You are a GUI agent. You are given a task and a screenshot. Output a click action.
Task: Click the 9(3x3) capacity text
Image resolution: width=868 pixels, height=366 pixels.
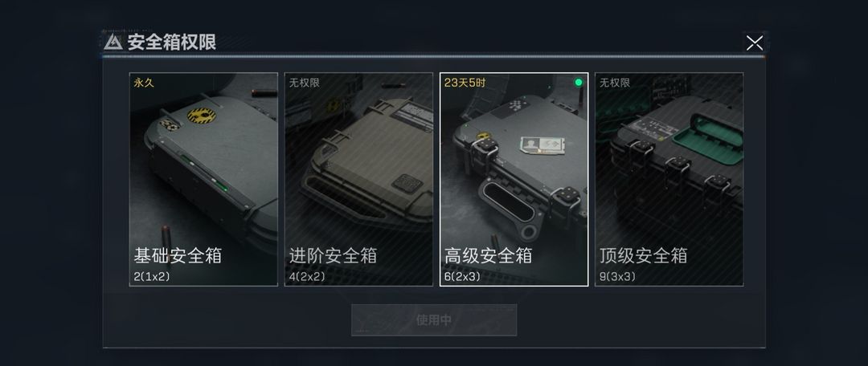pyautogui.click(x=618, y=276)
